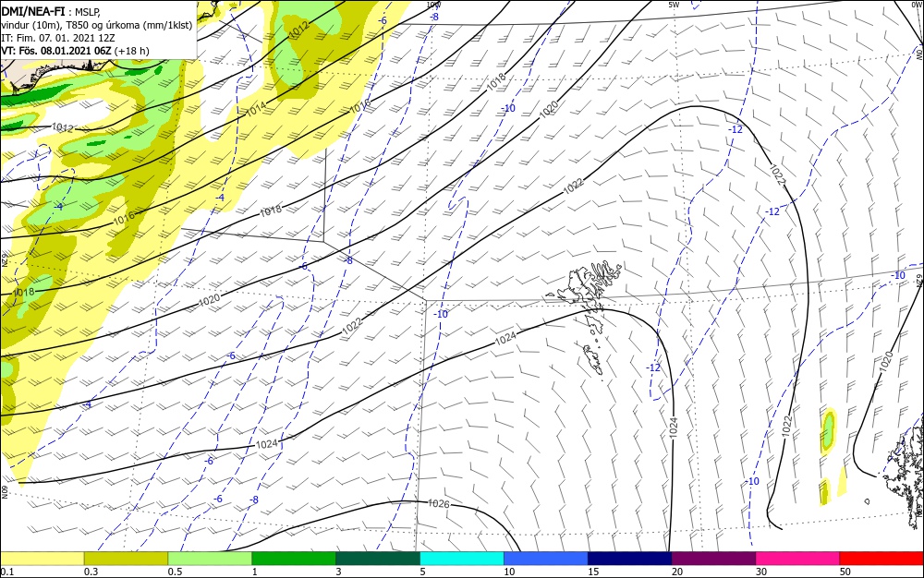924x578 pixels.
Task: Click 'VT: Fös. 08.01.2021 06Z (+18 h)' text
Action: 76,51
